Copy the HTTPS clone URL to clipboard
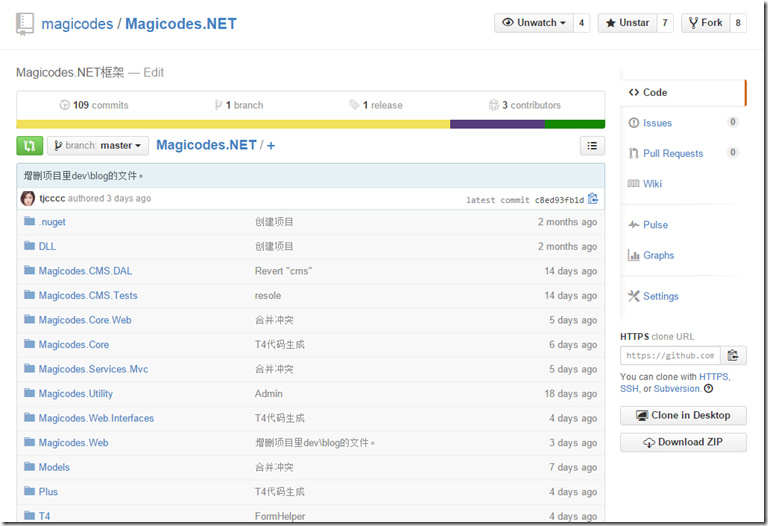This screenshot has height=526, width=768. tap(733, 355)
